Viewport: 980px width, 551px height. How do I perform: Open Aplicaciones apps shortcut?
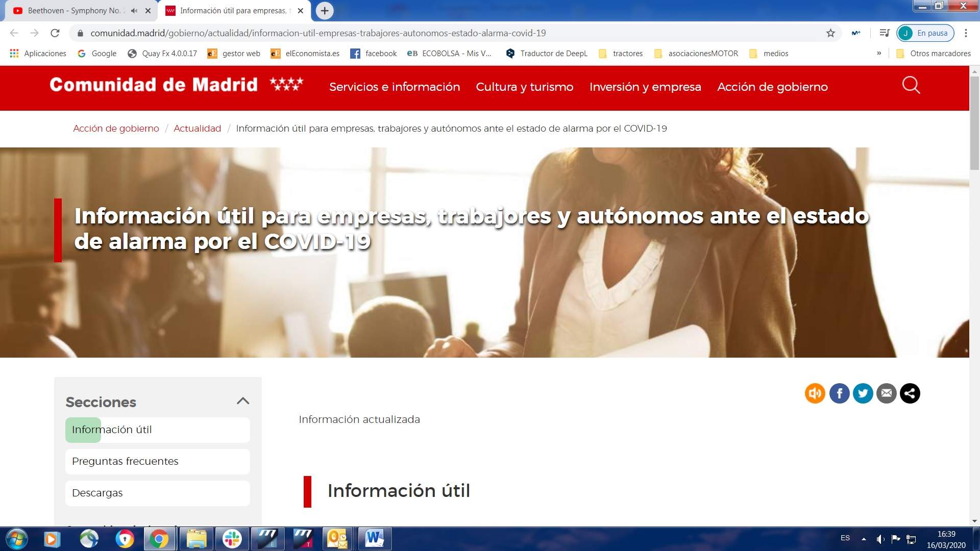(x=38, y=54)
